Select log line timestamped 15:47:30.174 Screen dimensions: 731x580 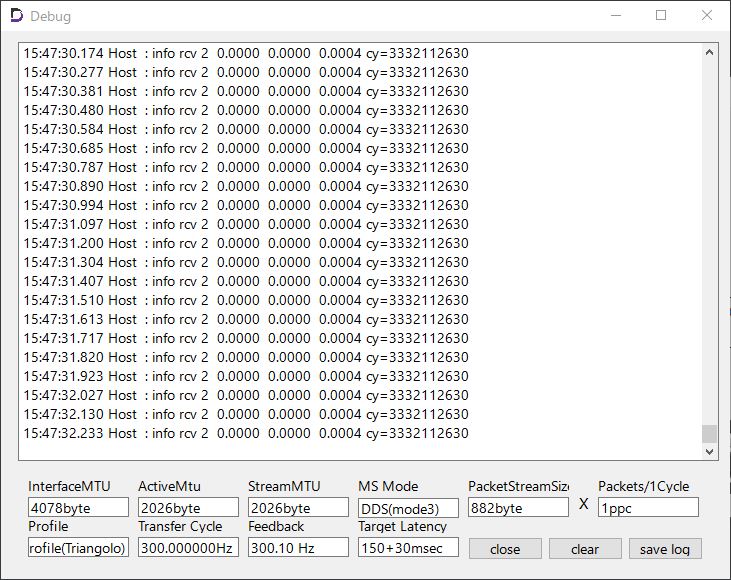pyautogui.click(x=246, y=53)
